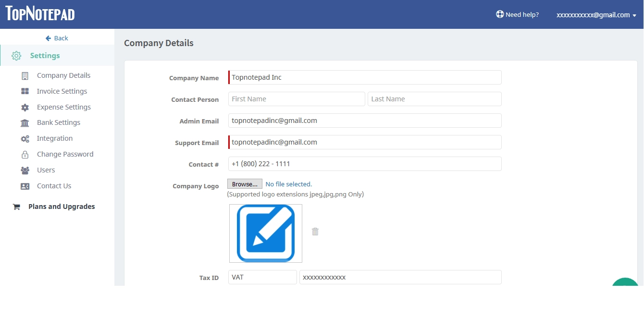Click the Users group icon

pyautogui.click(x=25, y=171)
